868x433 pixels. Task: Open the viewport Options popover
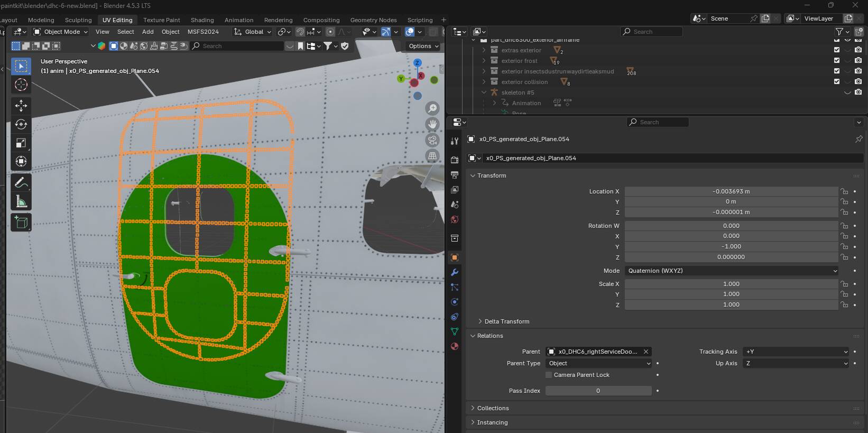click(423, 46)
